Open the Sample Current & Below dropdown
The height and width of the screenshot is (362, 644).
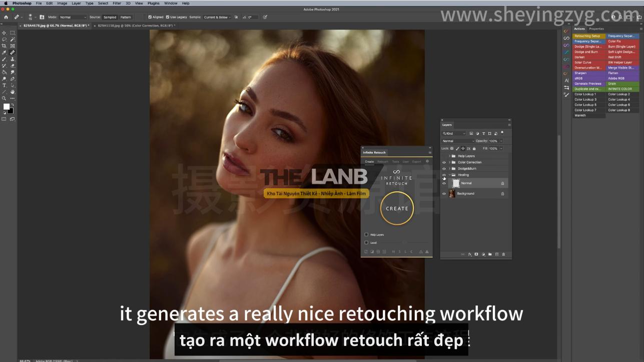[x=217, y=17]
